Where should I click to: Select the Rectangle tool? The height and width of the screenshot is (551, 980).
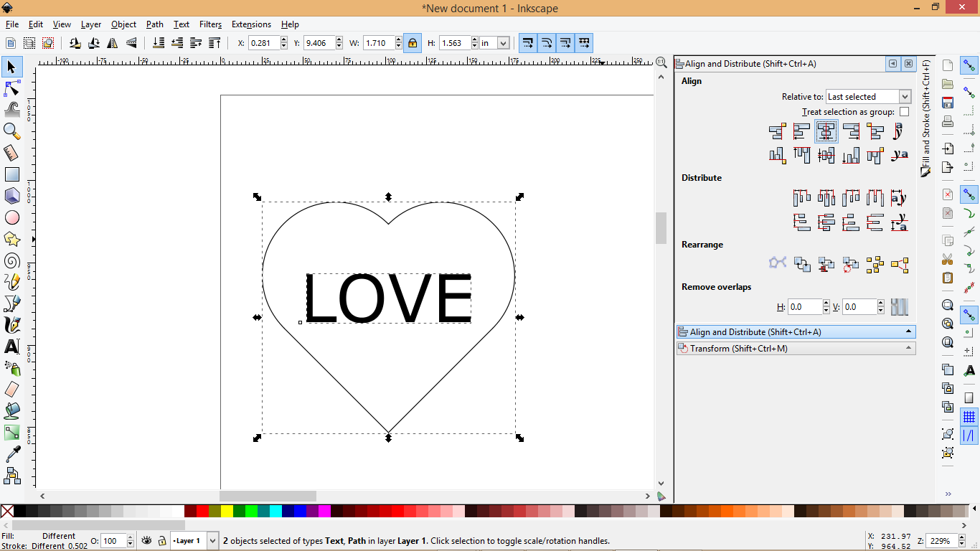coord(11,174)
